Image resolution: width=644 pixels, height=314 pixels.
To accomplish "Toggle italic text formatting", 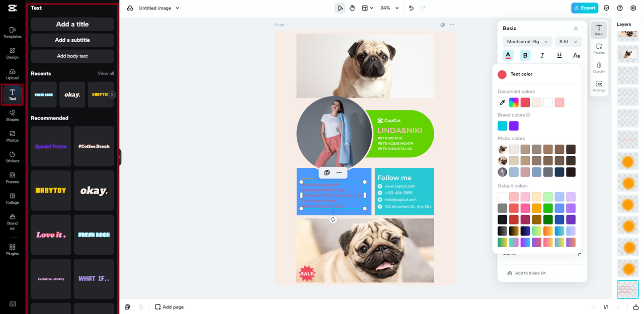I will [542, 55].
